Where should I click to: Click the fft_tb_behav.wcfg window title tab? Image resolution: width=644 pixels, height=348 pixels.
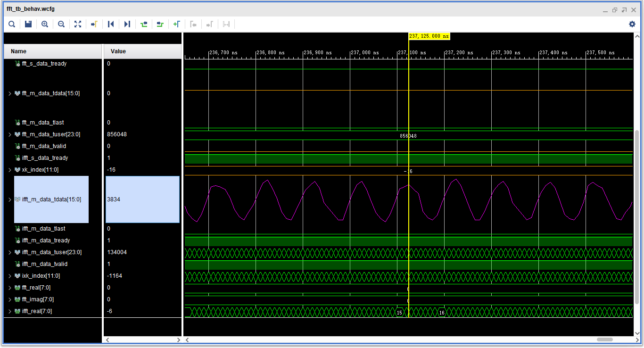31,9
